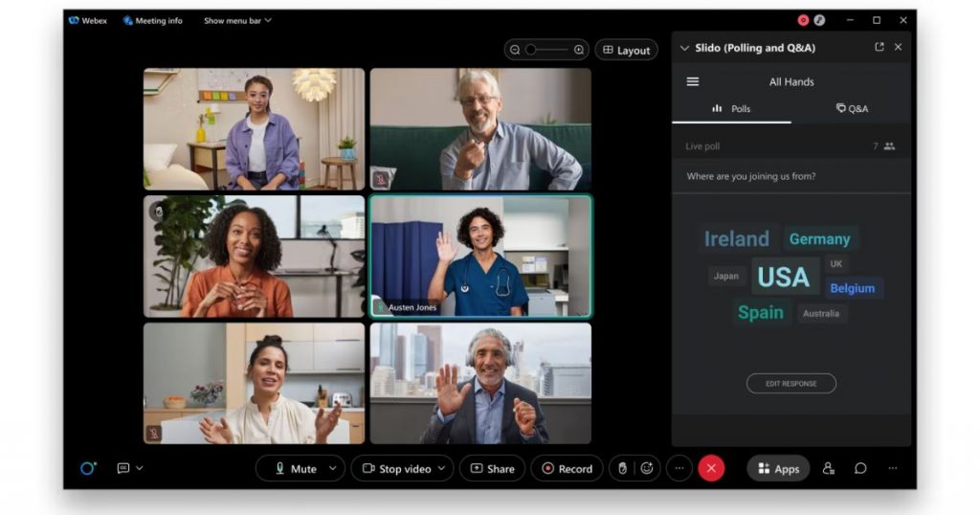The image size is (980, 515).
Task: Expand the Mute audio options arrow
Action: click(332, 468)
